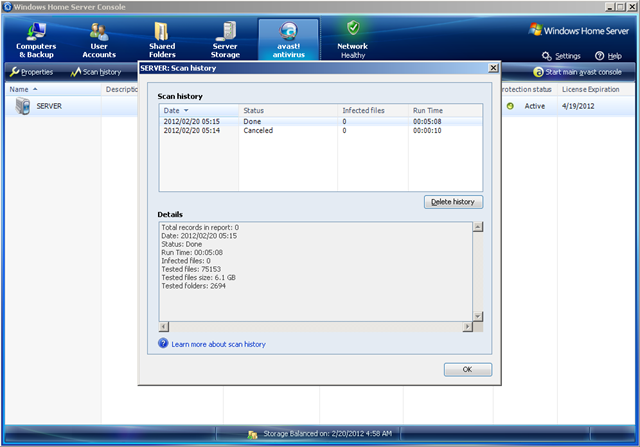Minimize the Windows Home Server Console
Image resolution: width=640 pixels, height=447 pixels.
pos(610,7)
